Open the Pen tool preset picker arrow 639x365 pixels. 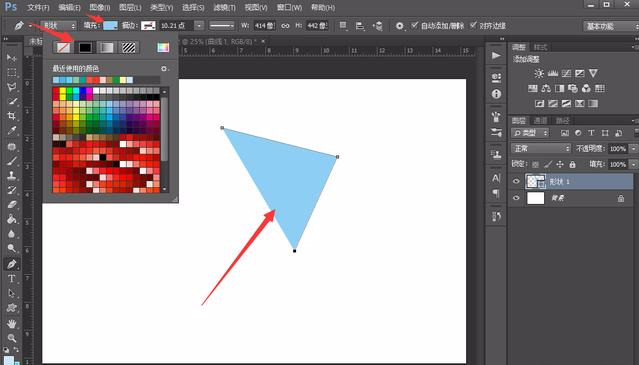coord(30,26)
